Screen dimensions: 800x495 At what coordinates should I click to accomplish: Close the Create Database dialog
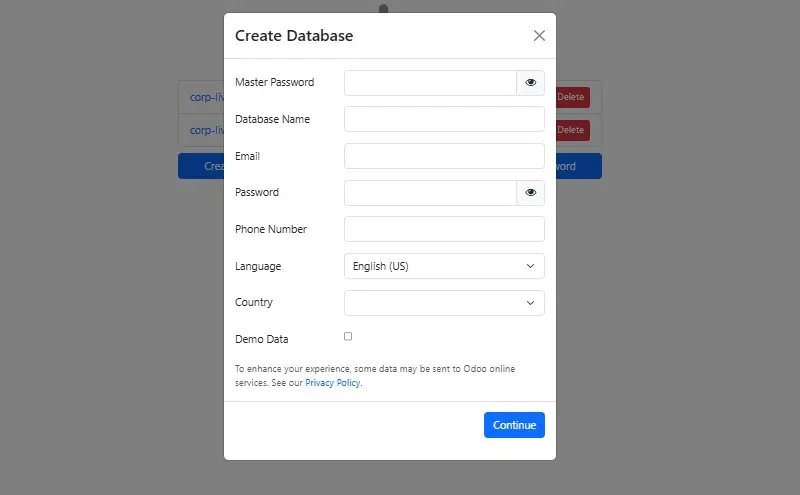[539, 36]
